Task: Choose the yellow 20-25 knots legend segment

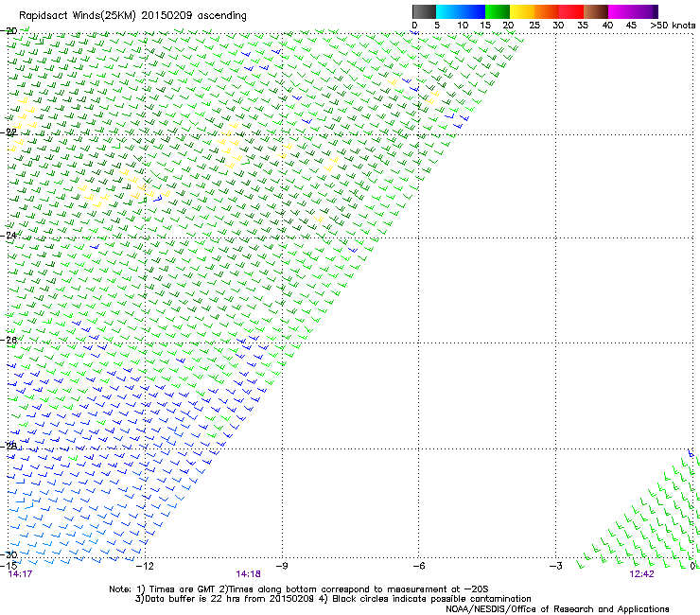Action: click(x=522, y=11)
